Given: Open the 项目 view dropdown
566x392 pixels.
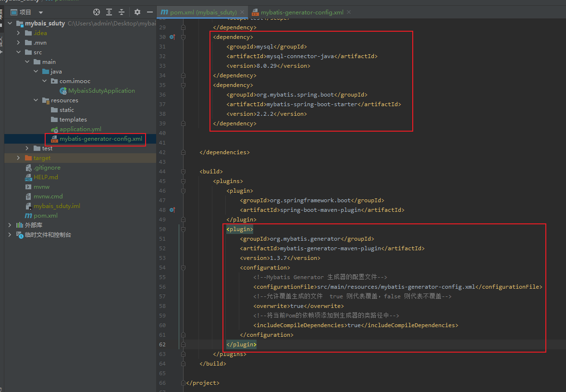Looking at the screenshot, I should [41, 12].
